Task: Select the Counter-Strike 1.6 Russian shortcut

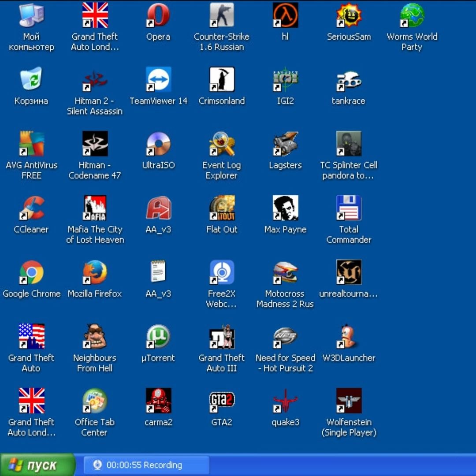Action: click(x=222, y=15)
